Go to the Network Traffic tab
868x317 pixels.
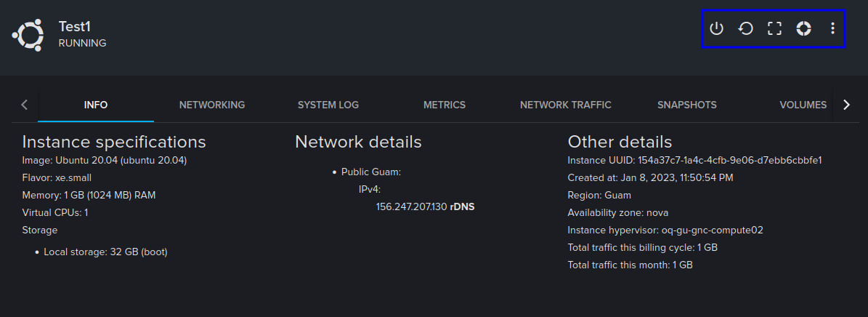(x=566, y=105)
